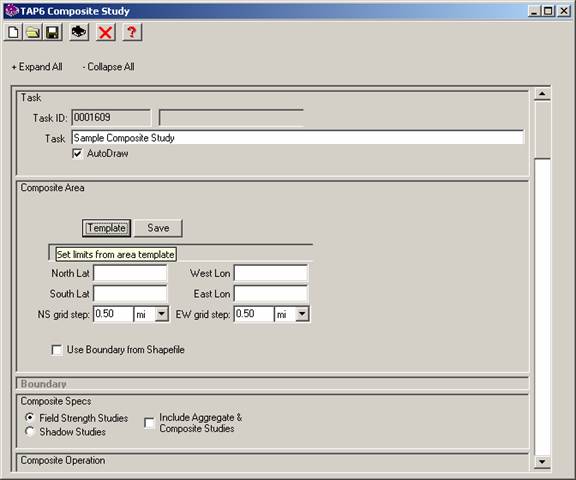The image size is (576, 480).
Task: Check Include Aggregate & Composite Studies
Action: click(x=149, y=423)
